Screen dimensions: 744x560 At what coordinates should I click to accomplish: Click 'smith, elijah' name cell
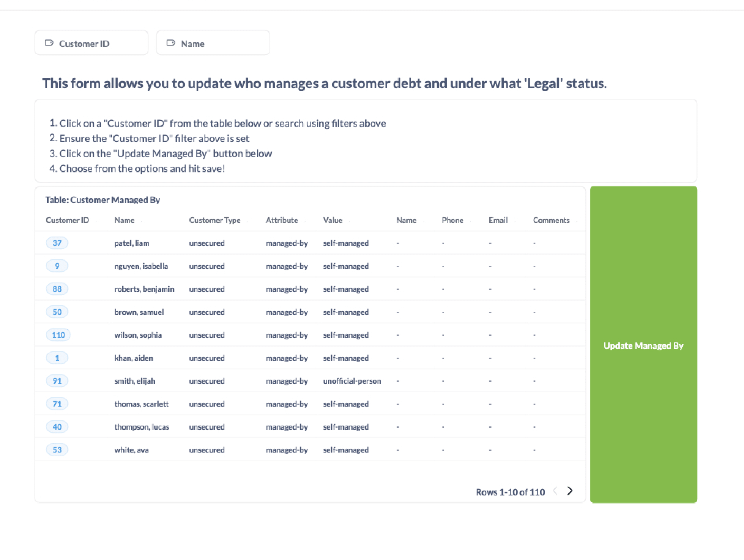(x=135, y=381)
